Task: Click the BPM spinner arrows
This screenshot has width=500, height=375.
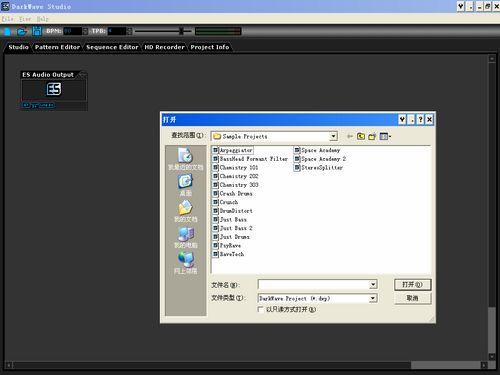Action: (85, 31)
